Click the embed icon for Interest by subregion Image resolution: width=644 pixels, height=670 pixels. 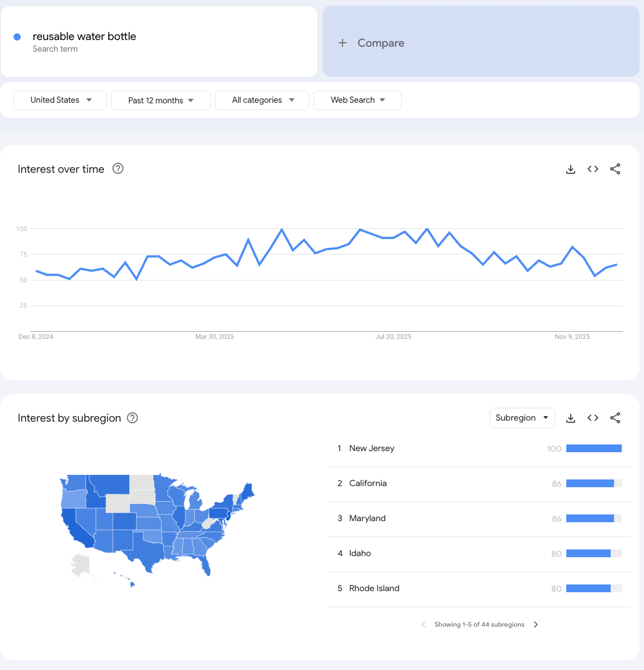click(593, 418)
